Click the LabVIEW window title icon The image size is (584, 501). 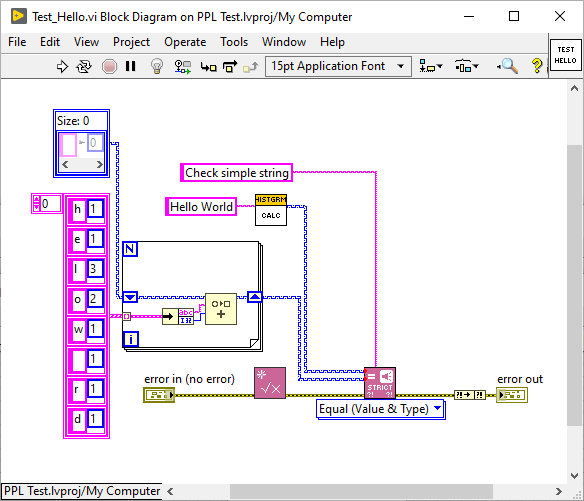pyautogui.click(x=18, y=16)
